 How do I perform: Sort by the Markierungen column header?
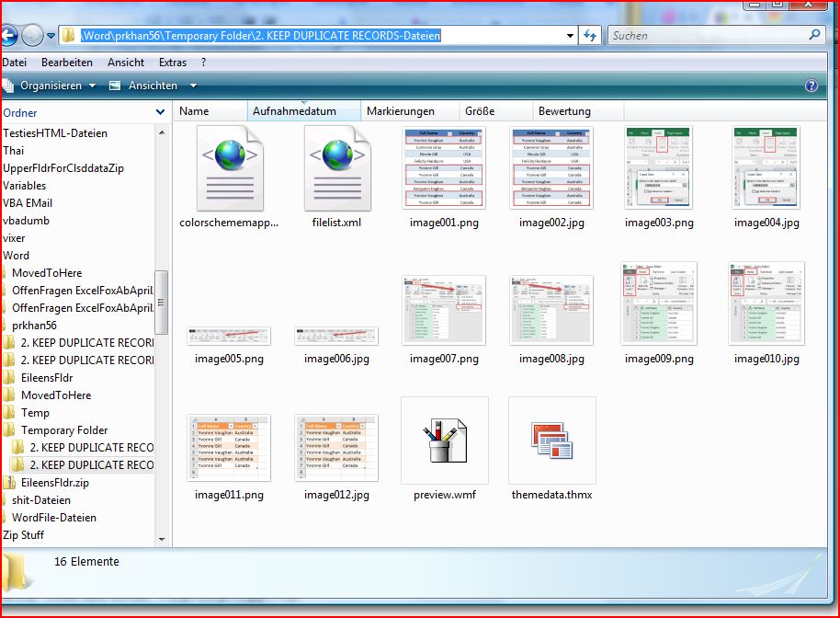click(x=410, y=111)
